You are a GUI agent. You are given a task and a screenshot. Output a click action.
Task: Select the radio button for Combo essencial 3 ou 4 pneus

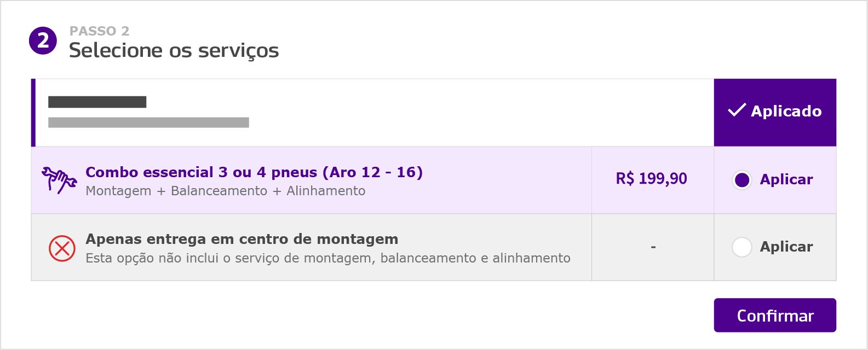[x=741, y=179]
